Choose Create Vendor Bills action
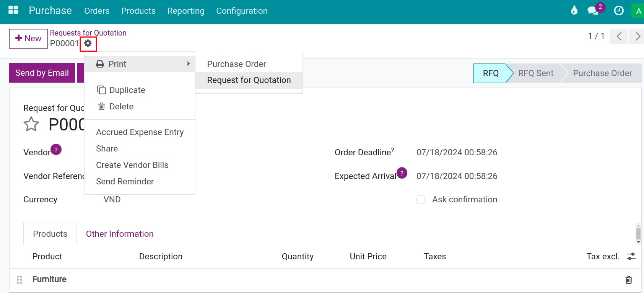The height and width of the screenshot is (293, 644). coord(140,165)
